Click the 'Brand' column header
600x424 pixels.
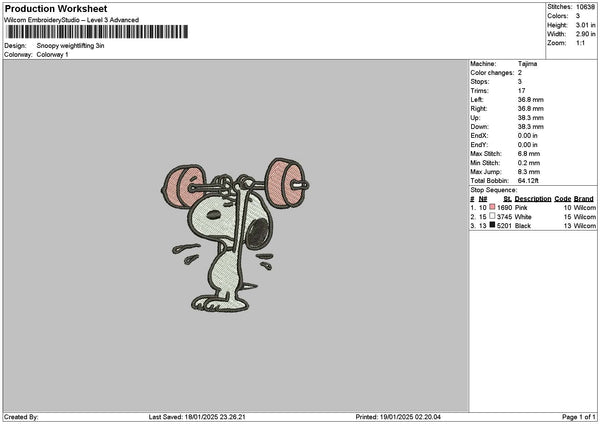click(x=584, y=199)
